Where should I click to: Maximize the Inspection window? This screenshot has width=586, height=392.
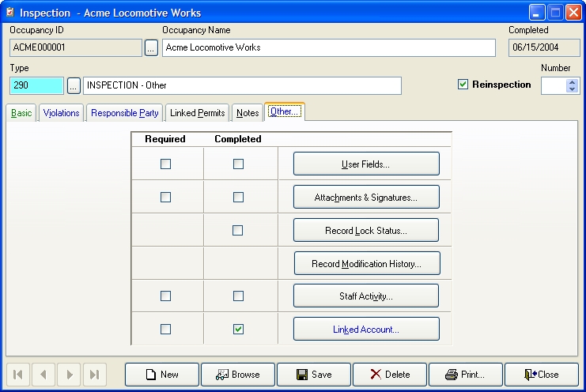[x=555, y=13]
